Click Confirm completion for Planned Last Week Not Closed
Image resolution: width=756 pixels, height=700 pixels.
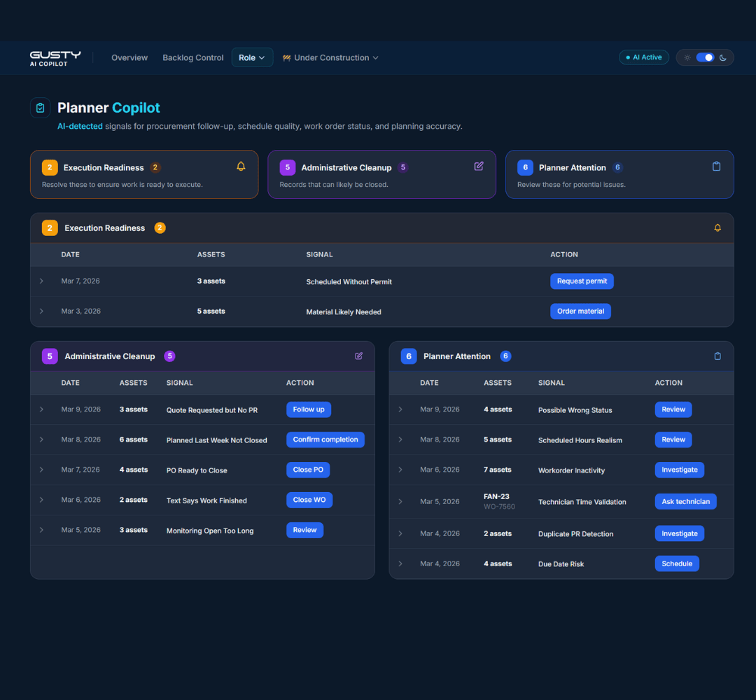point(325,440)
